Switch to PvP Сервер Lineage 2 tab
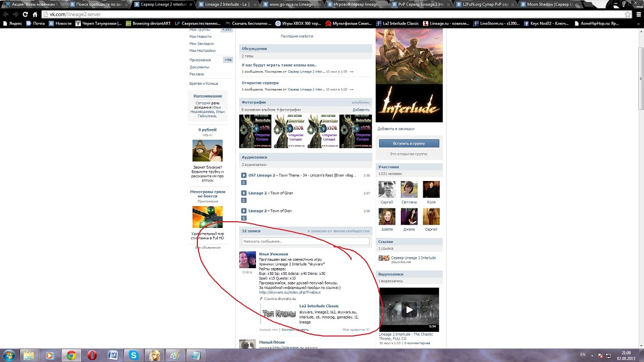 coord(420,4)
